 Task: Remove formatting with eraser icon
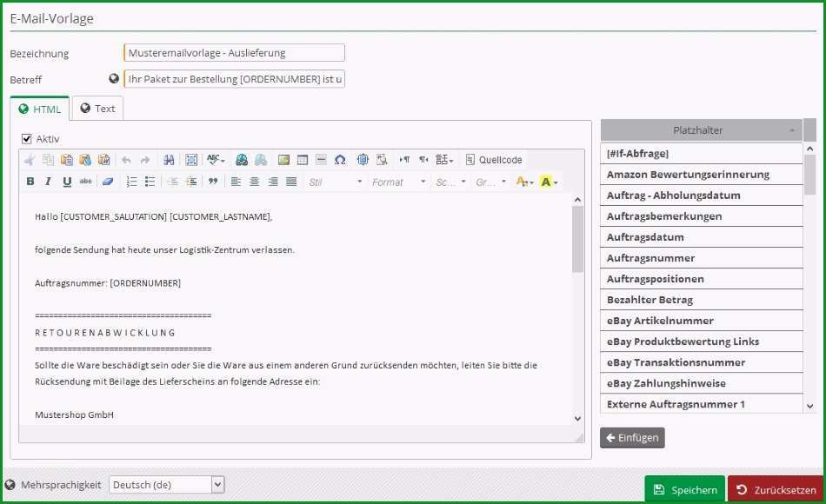108,182
